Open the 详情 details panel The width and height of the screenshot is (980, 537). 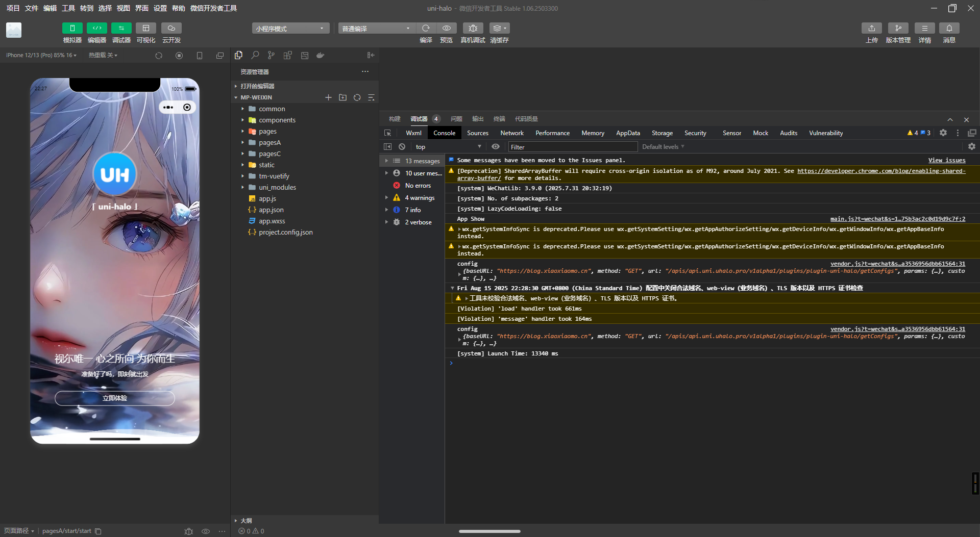[x=924, y=28]
